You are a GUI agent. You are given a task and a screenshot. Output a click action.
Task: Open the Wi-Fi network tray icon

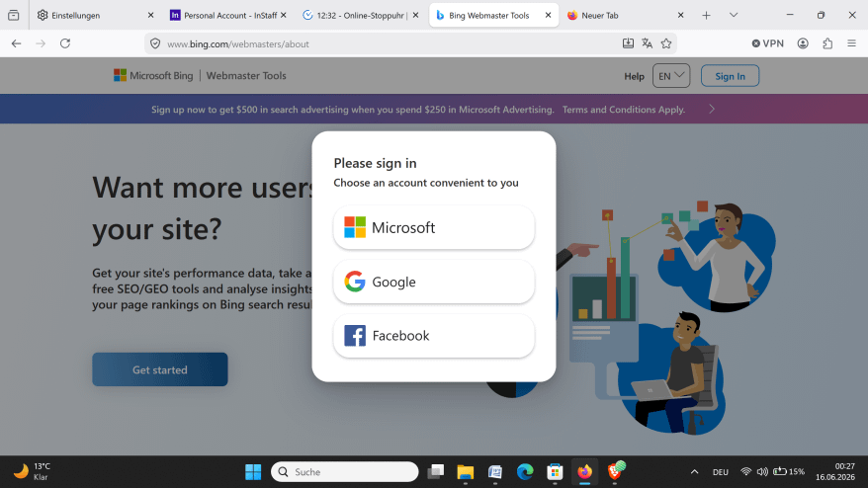click(x=745, y=472)
